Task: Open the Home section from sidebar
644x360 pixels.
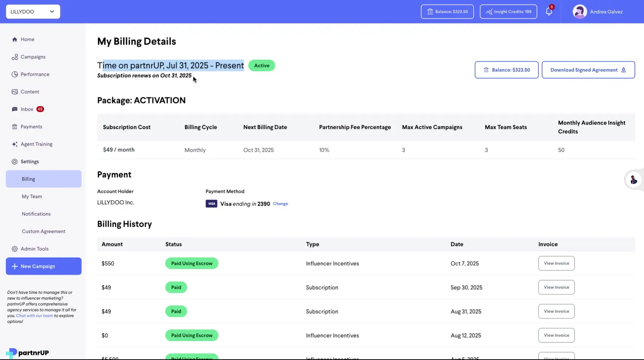Action: [27, 39]
